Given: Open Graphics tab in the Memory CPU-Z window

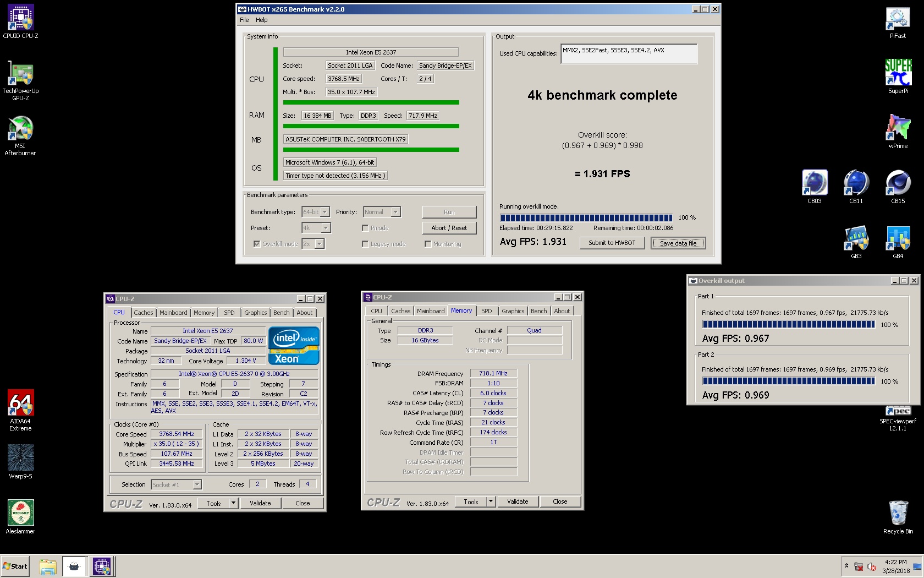Looking at the screenshot, I should 513,311.
